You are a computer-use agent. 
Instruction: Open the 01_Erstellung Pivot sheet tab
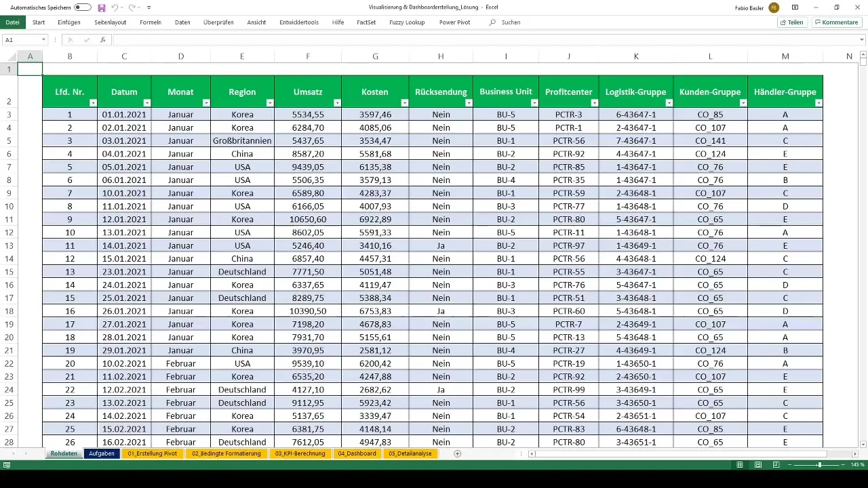click(152, 453)
